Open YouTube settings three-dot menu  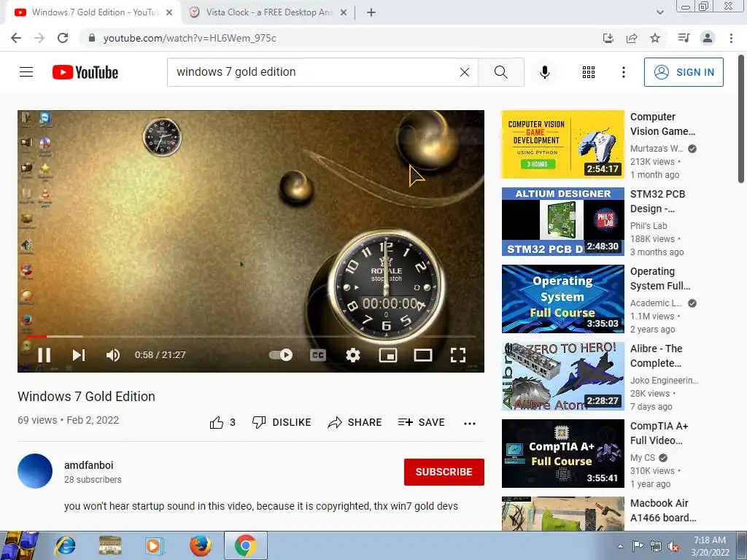tap(623, 72)
